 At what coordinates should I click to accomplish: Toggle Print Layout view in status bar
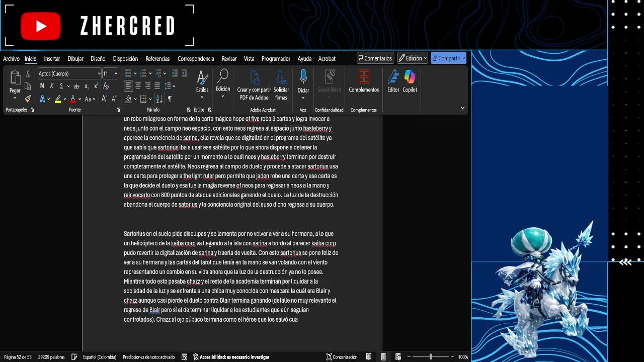pos(383,357)
